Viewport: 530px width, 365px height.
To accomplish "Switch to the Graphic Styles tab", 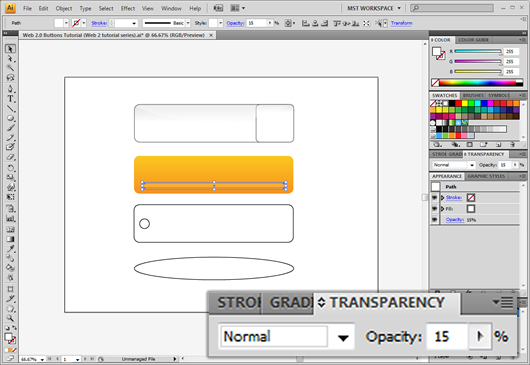I will coord(486,176).
